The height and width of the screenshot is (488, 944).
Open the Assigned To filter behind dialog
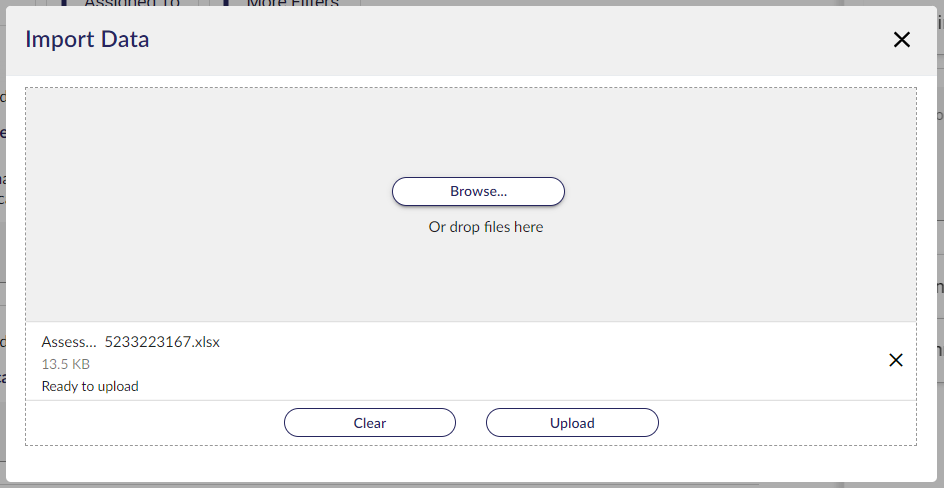(132, 3)
